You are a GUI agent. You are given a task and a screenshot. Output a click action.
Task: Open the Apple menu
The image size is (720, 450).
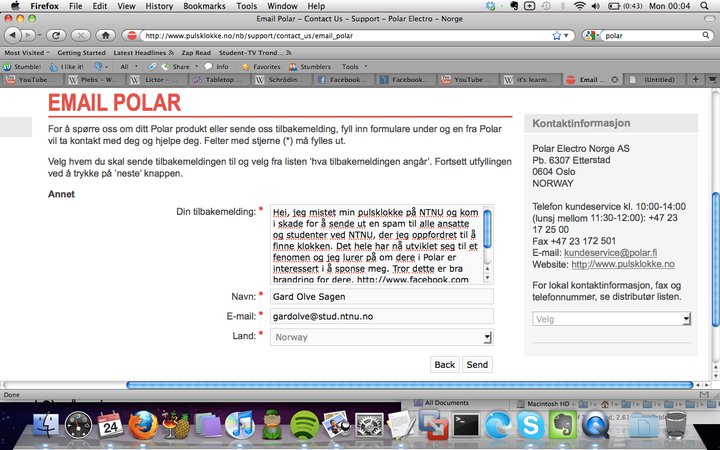point(15,6)
